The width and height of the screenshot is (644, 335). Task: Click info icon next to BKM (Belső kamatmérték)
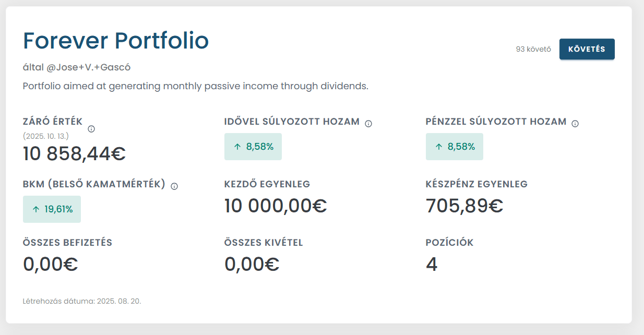174,186
